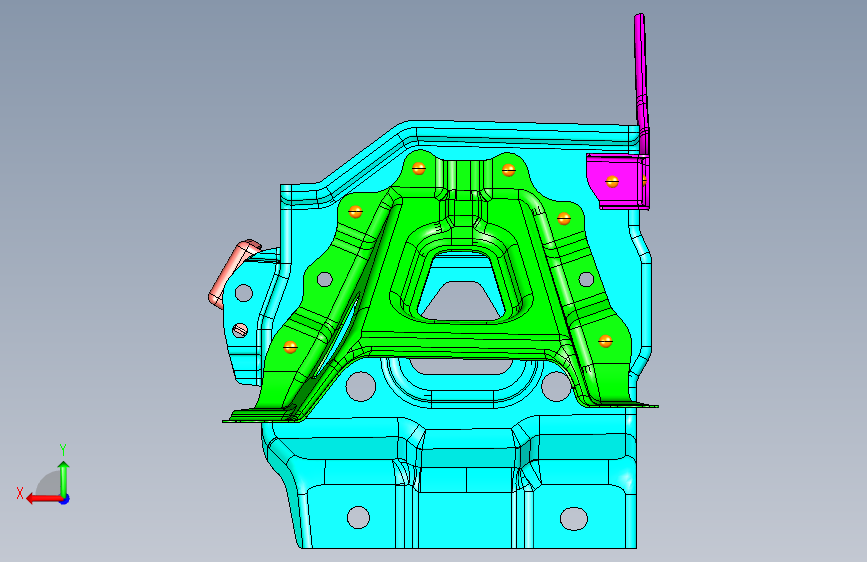Select the bottom-left round hole in cyan panel
The width and height of the screenshot is (867, 562).
click(x=358, y=517)
